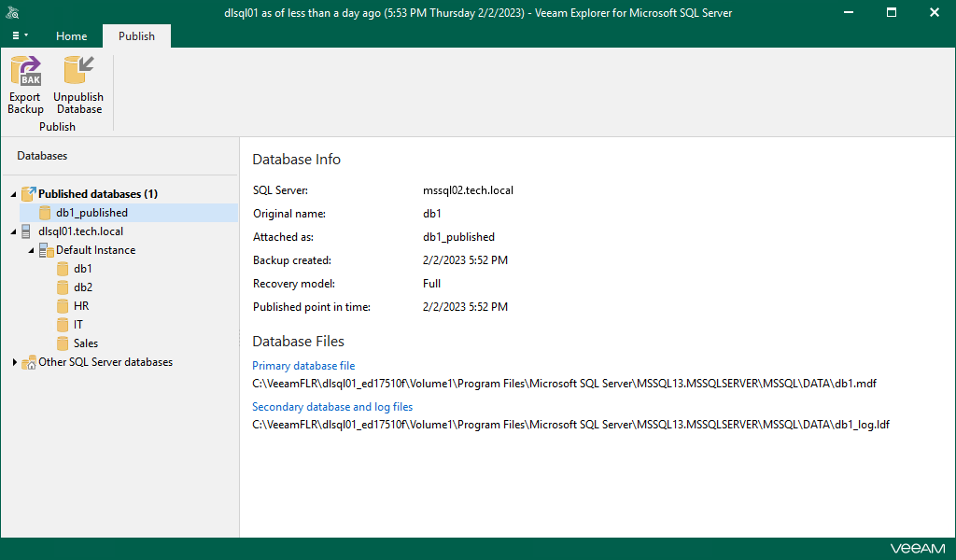956x560 pixels.
Task: Open the Primary database file link
Action: [303, 366]
